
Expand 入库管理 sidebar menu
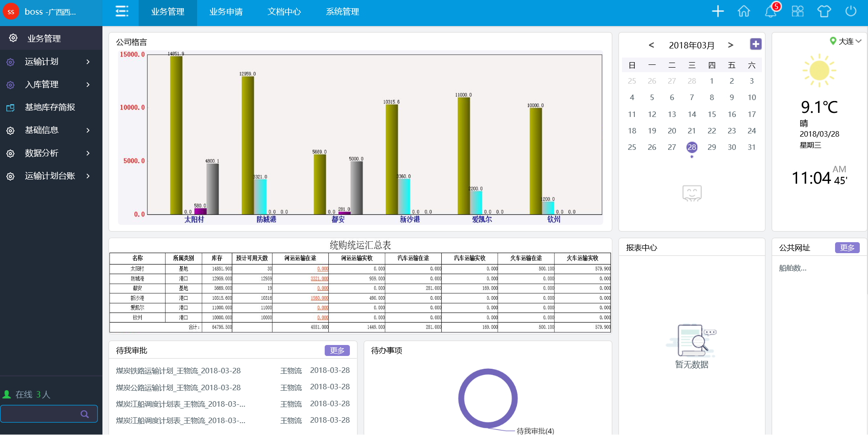(x=50, y=85)
